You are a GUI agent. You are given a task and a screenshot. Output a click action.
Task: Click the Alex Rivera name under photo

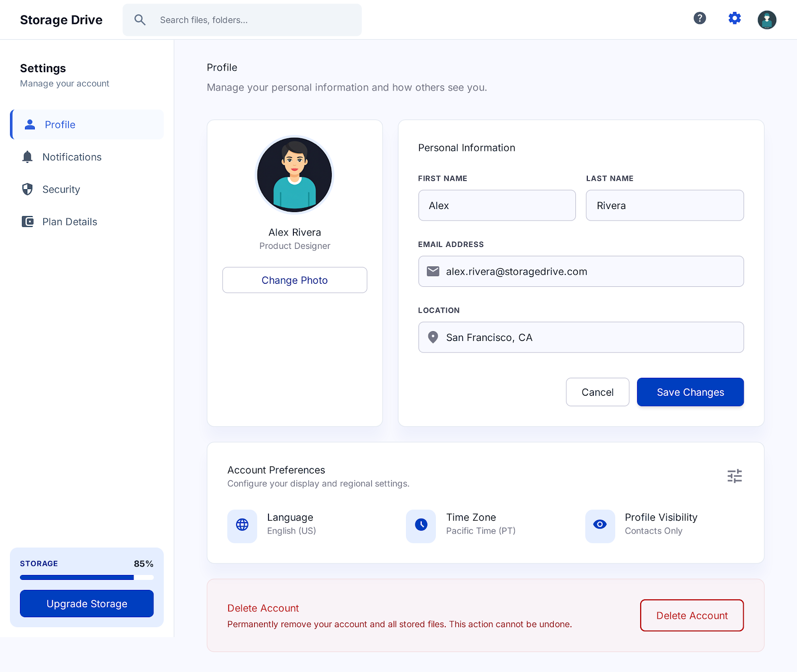point(295,232)
